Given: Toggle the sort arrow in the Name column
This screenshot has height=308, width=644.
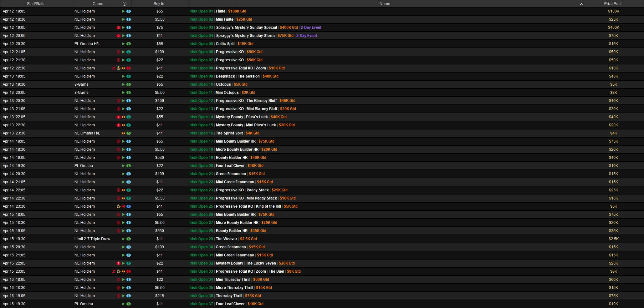Looking at the screenshot, I should [581, 4].
